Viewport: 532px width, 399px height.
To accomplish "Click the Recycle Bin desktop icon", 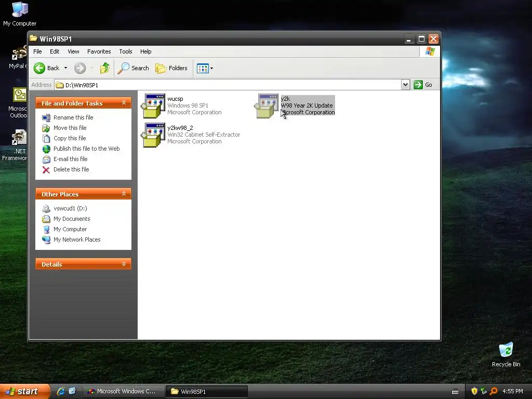I will tap(506, 355).
